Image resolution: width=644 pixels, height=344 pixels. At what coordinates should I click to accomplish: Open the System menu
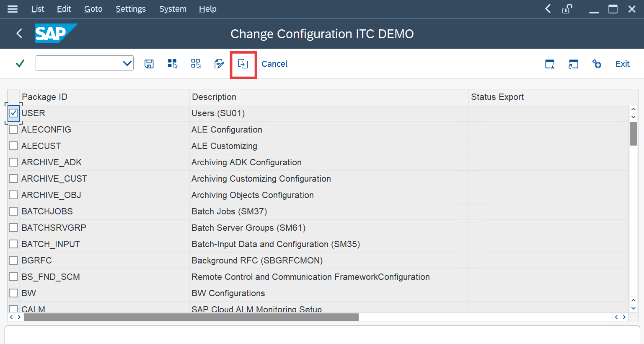(173, 9)
